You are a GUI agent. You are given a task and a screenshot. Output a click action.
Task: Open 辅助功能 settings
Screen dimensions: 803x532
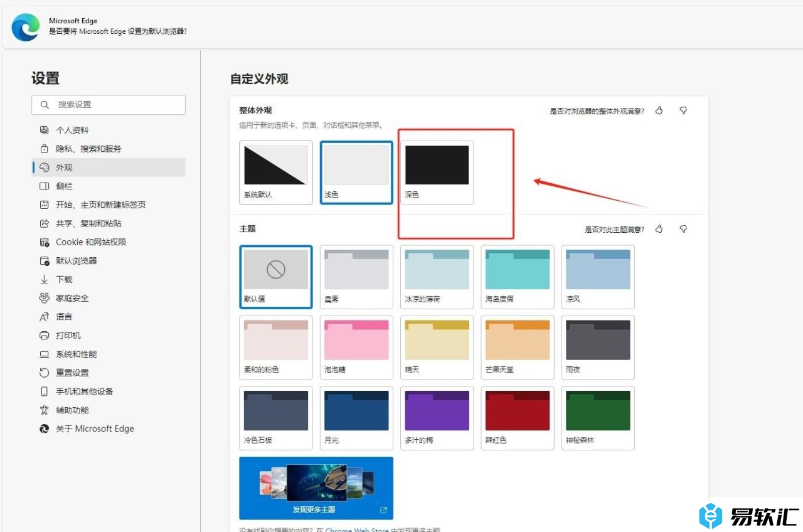pyautogui.click(x=108, y=410)
